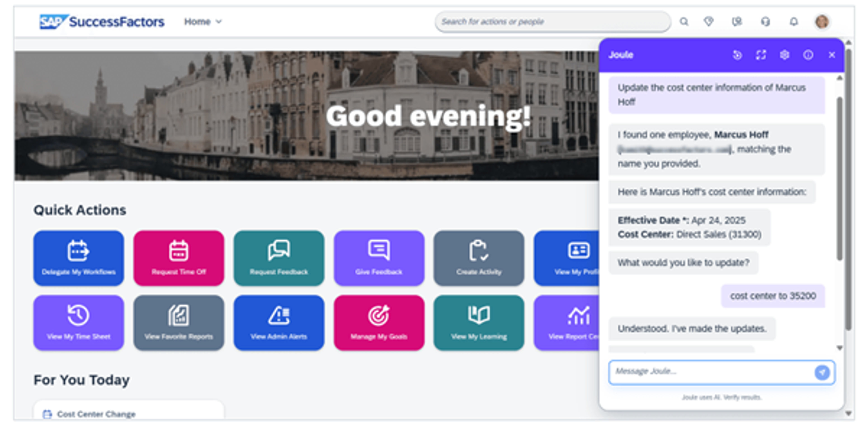
Task: Send the message to Joule
Action: click(x=822, y=372)
